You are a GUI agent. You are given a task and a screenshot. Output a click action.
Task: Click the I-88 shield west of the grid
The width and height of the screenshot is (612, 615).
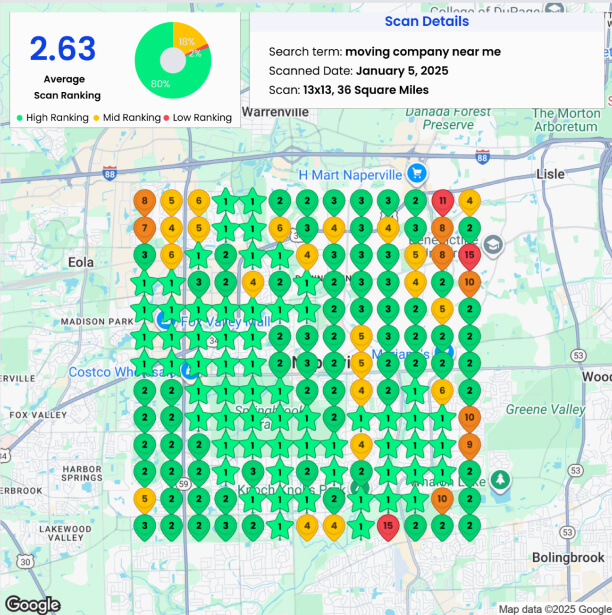pos(109,173)
